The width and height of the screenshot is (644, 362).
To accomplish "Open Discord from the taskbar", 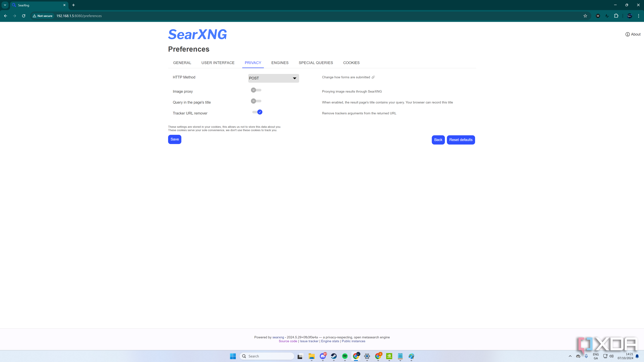I will [323, 356].
